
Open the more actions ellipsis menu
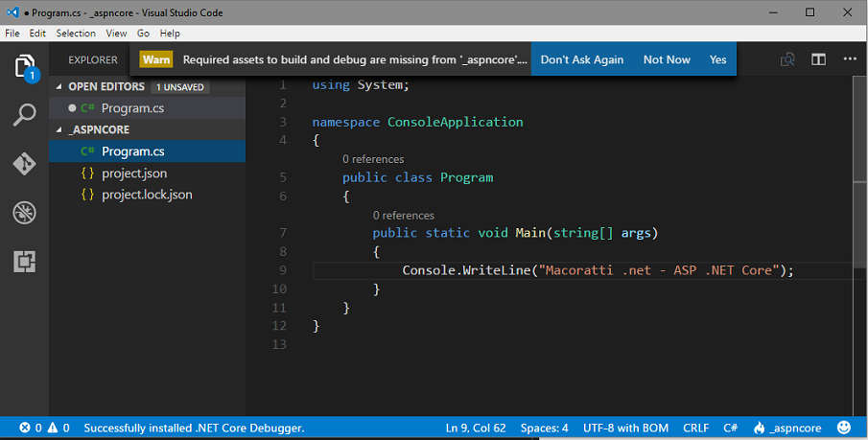click(x=851, y=59)
